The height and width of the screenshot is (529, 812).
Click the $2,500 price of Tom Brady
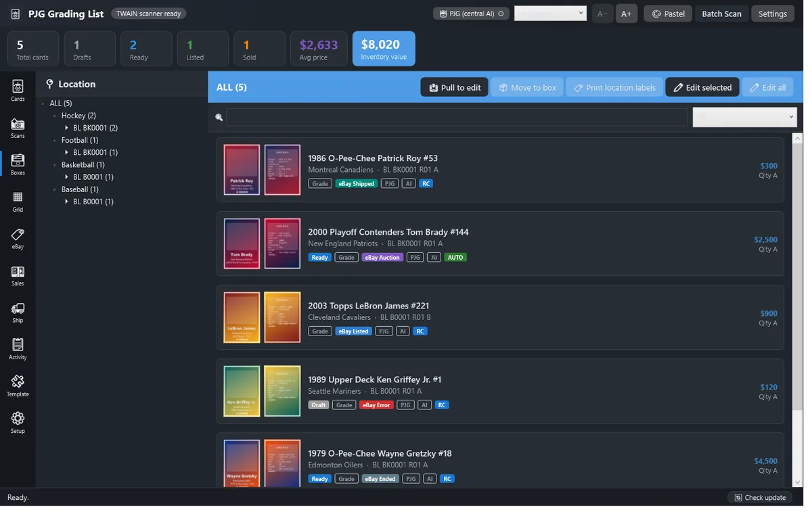pyautogui.click(x=765, y=239)
